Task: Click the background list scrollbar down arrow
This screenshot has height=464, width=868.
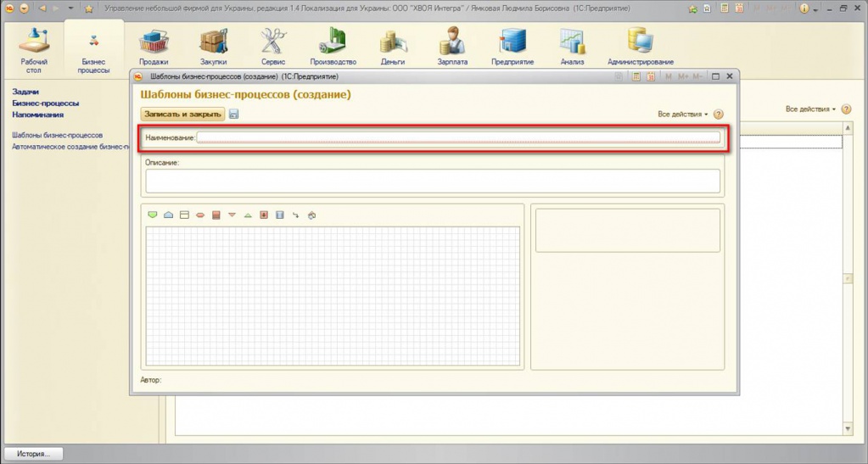Action: [x=848, y=429]
